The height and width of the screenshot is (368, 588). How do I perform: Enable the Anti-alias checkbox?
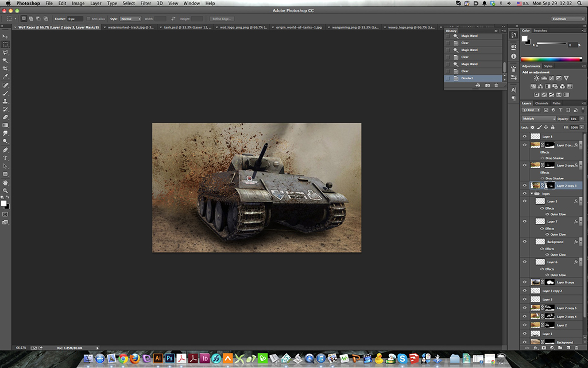pyautogui.click(x=88, y=19)
